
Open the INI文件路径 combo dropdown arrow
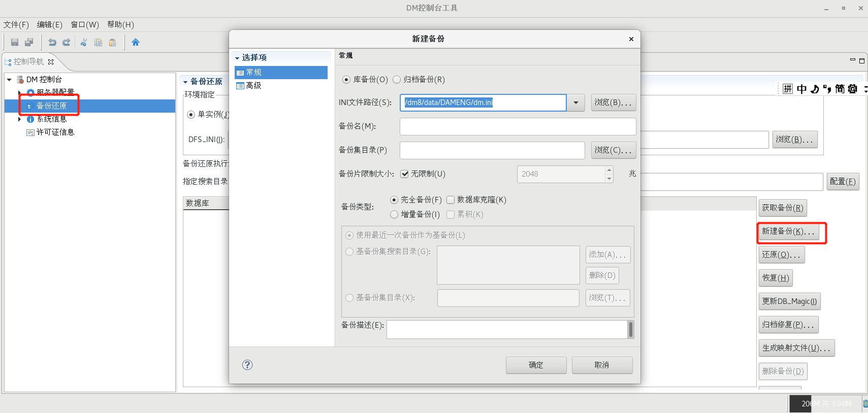click(x=576, y=102)
